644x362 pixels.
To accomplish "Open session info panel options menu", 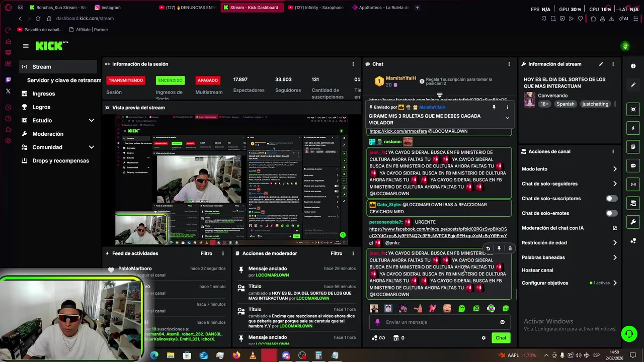I will 353,64.
